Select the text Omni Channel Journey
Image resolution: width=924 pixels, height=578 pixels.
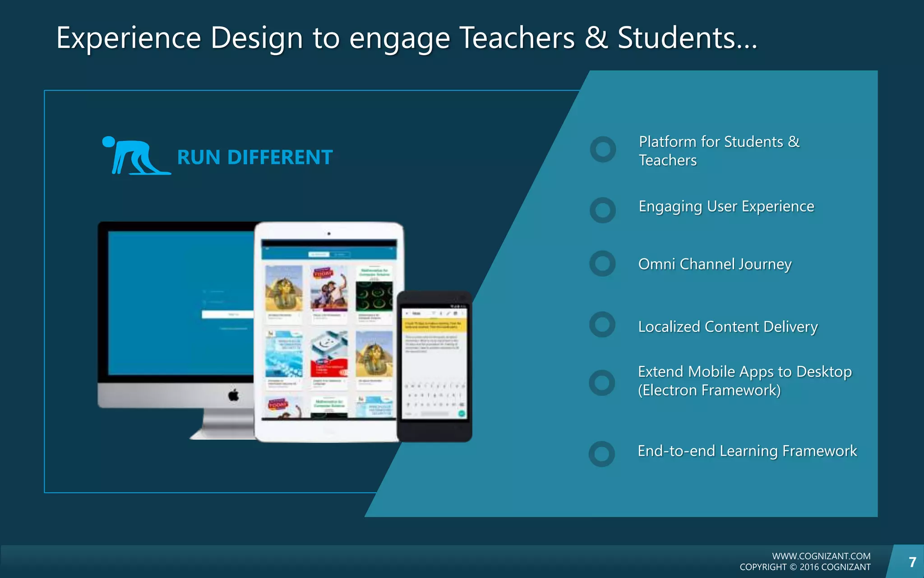[715, 264]
